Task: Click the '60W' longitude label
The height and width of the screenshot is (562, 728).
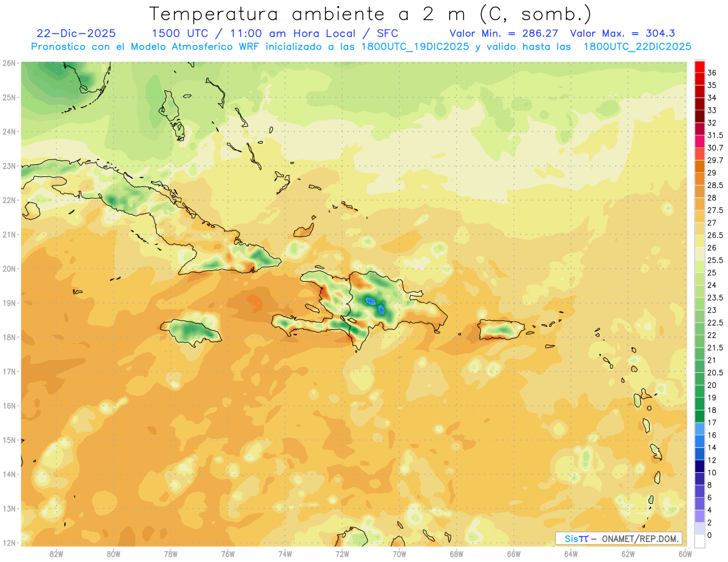Action: click(685, 554)
